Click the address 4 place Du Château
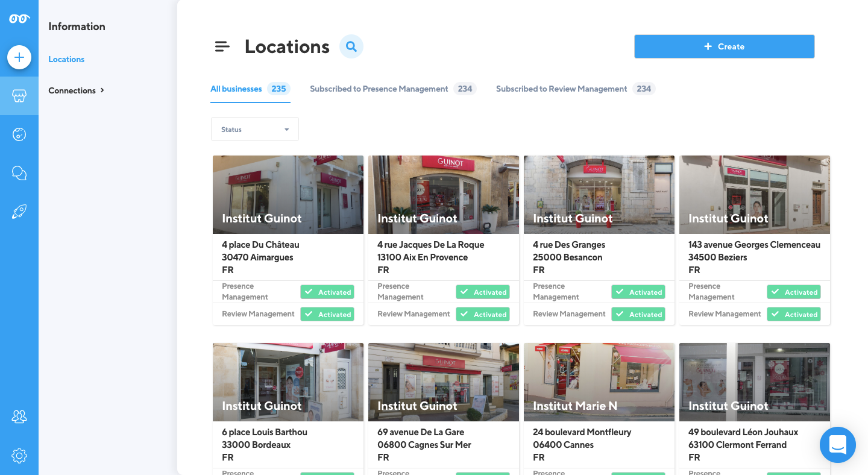Viewport: 868px width, 475px height. (260, 245)
